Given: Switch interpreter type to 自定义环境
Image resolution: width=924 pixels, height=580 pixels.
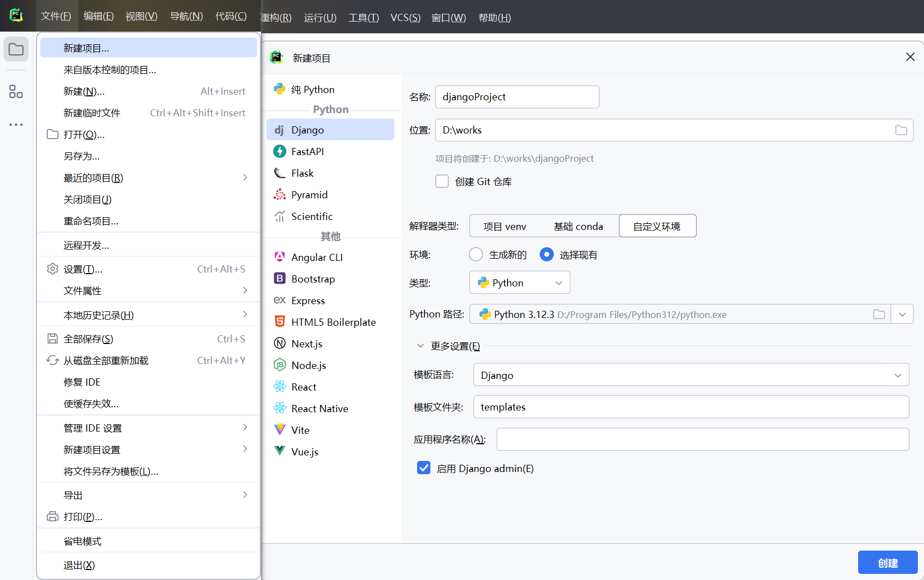Looking at the screenshot, I should (x=658, y=226).
